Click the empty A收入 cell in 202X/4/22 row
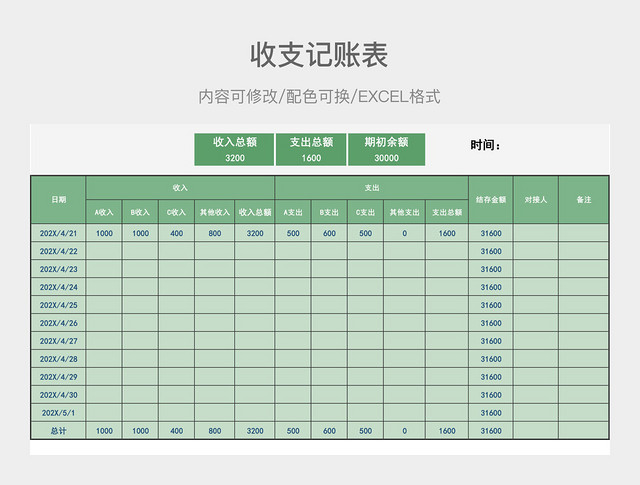This screenshot has height=485, width=640. (x=104, y=251)
